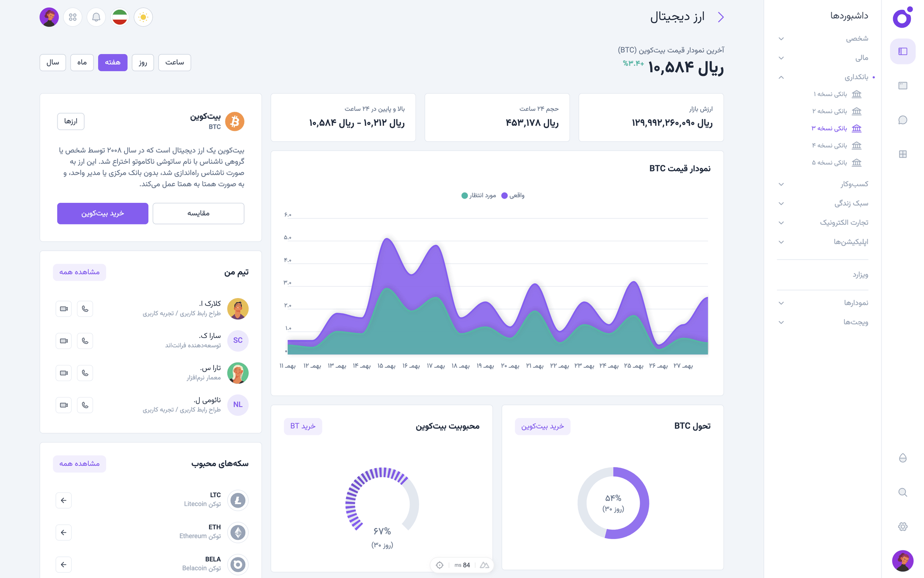Open the apps grid icon in header
Screen dimensions: 924x578
click(73, 17)
